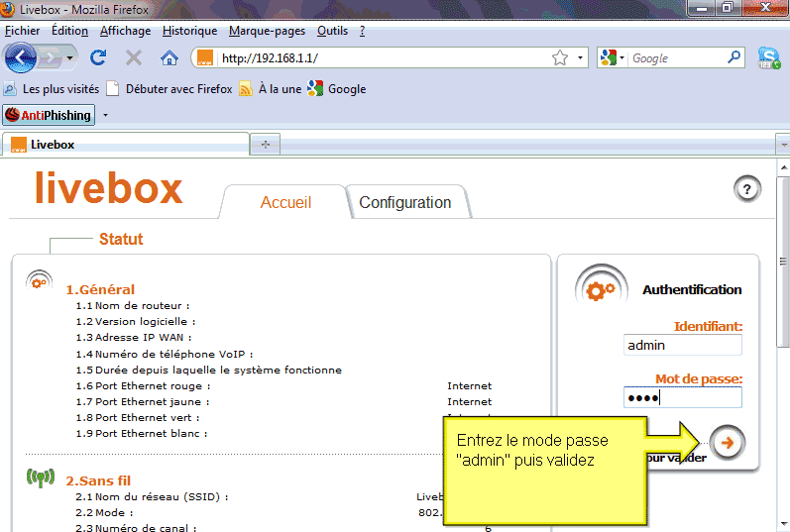Click 1.4 Numéro de téléphone VoIP row
Image resolution: width=790 pixels, height=532 pixels.
(x=165, y=354)
